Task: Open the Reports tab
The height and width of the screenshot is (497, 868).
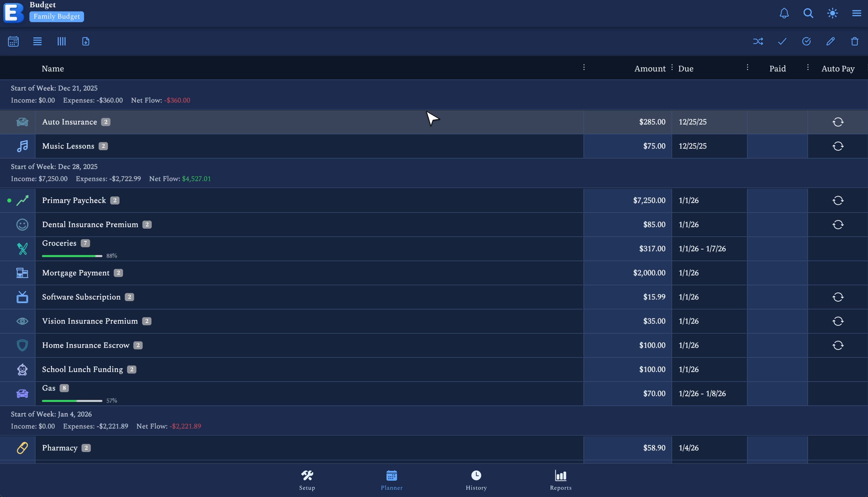Action: point(560,480)
